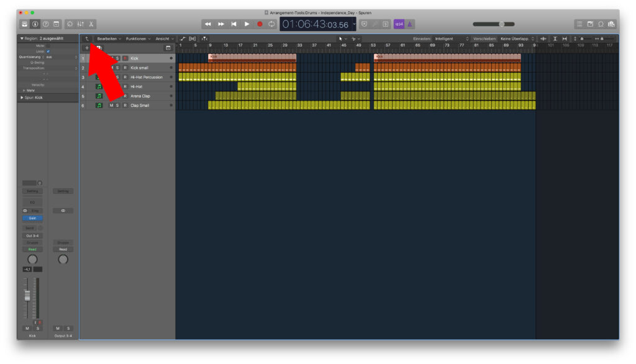
Task: Toggle vertical auto zoom button
Action: [x=555, y=39]
